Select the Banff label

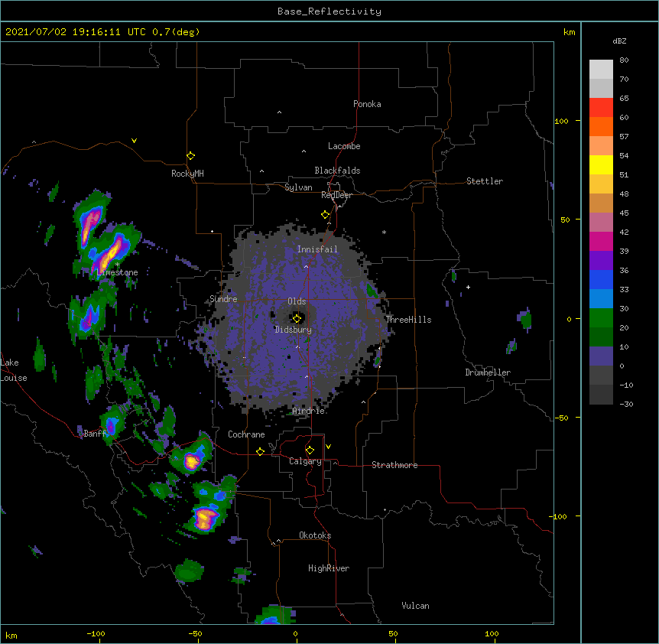tap(95, 434)
